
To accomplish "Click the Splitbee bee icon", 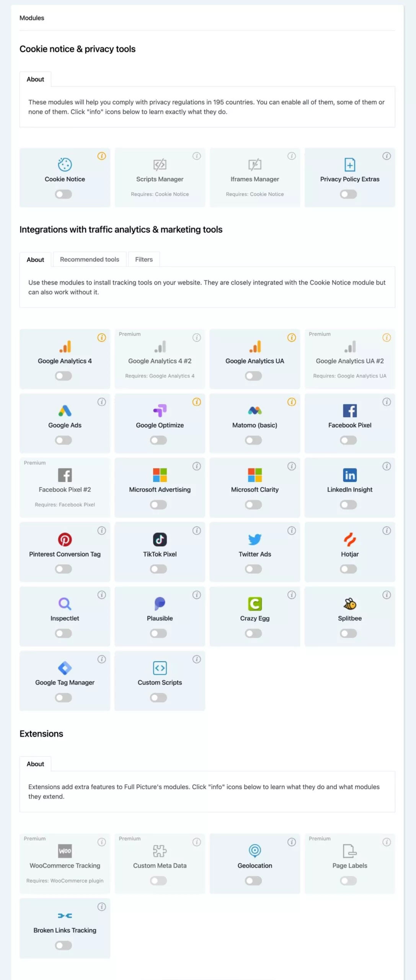I will 349,604.
